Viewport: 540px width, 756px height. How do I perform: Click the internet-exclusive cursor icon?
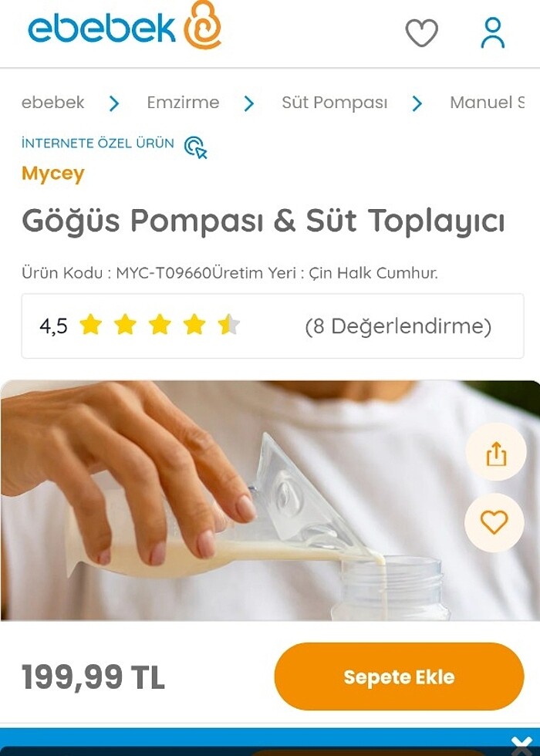[x=196, y=147]
